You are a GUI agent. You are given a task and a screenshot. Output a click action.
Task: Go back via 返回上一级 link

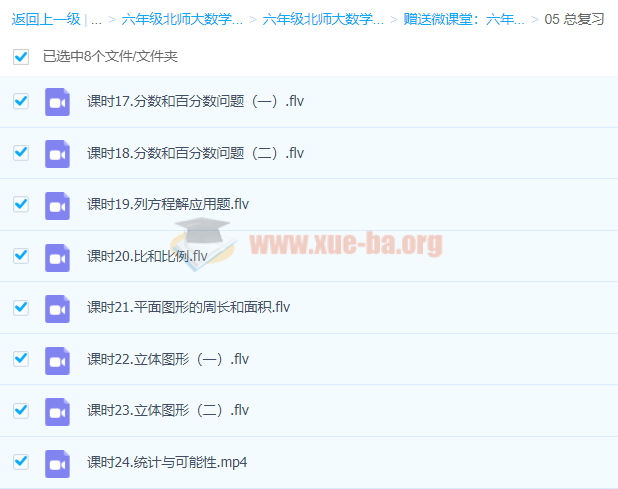click(x=45, y=19)
